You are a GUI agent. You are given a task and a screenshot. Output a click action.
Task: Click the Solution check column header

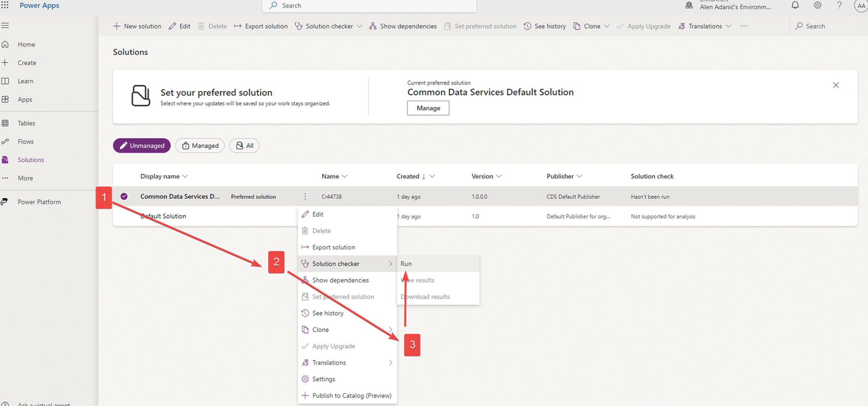point(652,176)
